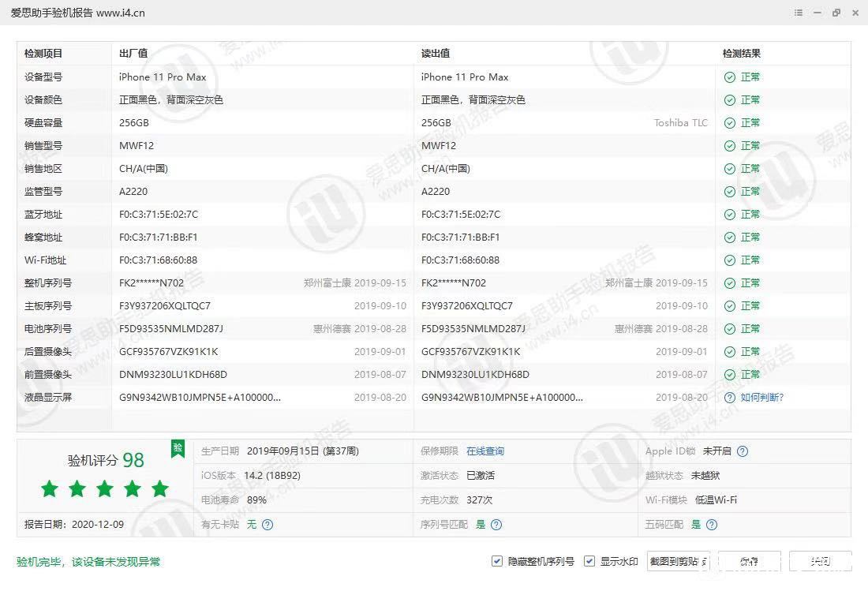This screenshot has width=868, height=591.
Task: Click the green 验 badge ribbon
Action: pyautogui.click(x=178, y=448)
